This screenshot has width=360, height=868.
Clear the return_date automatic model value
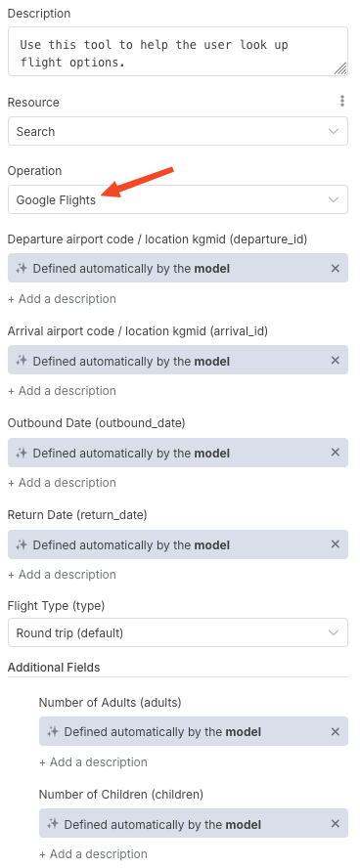click(336, 544)
